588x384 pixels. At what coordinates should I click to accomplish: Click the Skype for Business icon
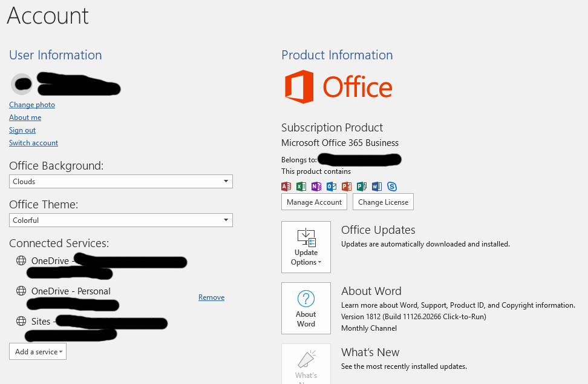coord(392,186)
